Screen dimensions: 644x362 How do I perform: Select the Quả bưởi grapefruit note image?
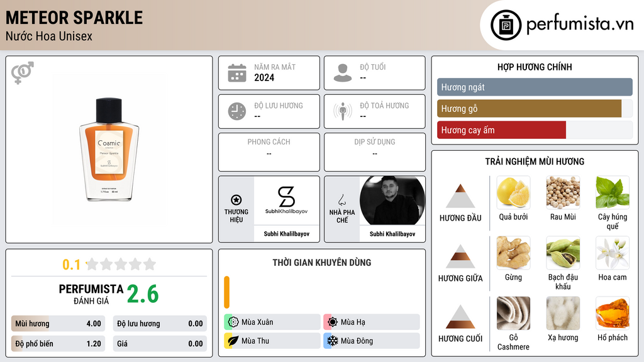coord(513,192)
